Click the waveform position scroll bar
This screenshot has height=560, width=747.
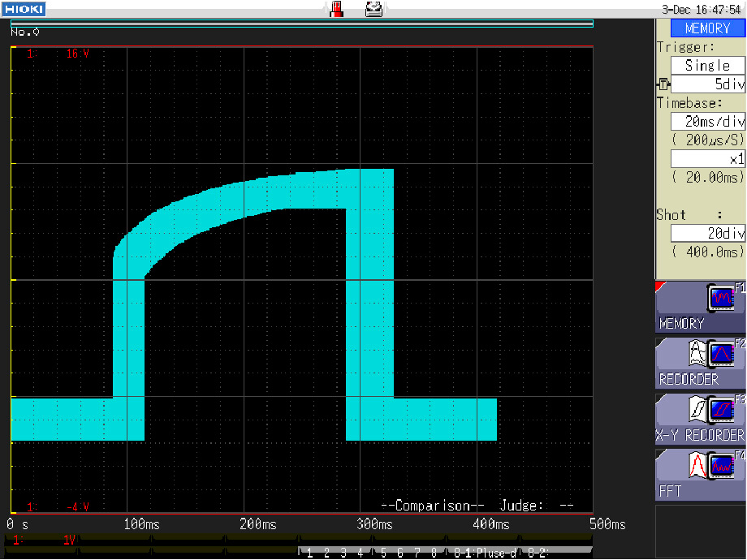(301, 24)
